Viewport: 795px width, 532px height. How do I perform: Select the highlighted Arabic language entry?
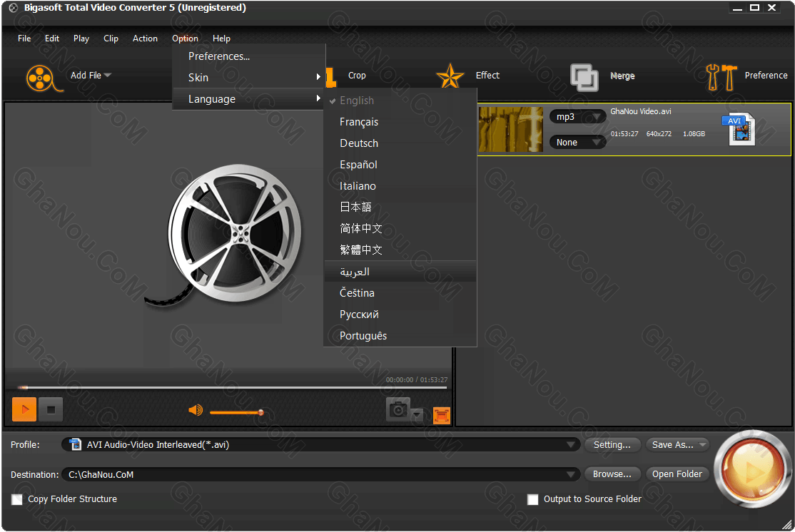point(400,272)
